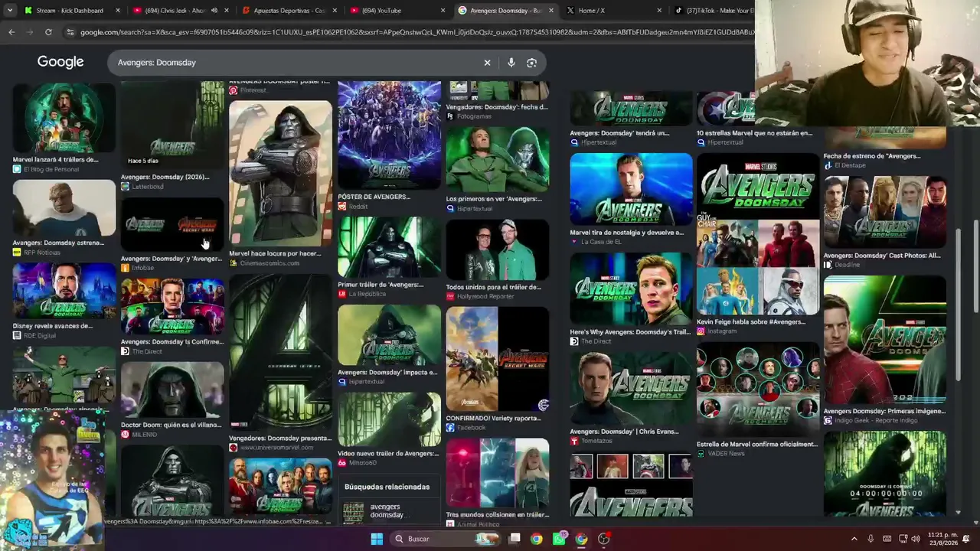Close the Home / X tab

(x=659, y=11)
